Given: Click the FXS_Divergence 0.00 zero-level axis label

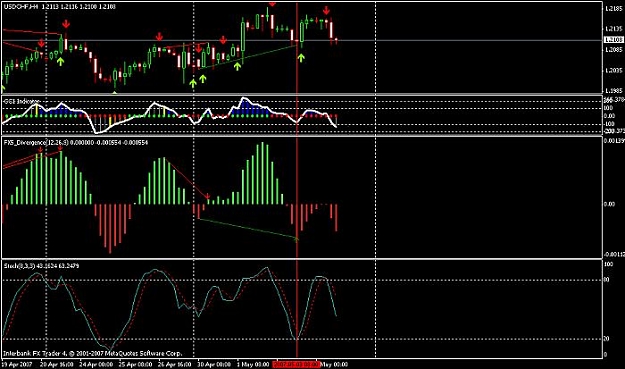Looking at the screenshot, I should coord(609,204).
